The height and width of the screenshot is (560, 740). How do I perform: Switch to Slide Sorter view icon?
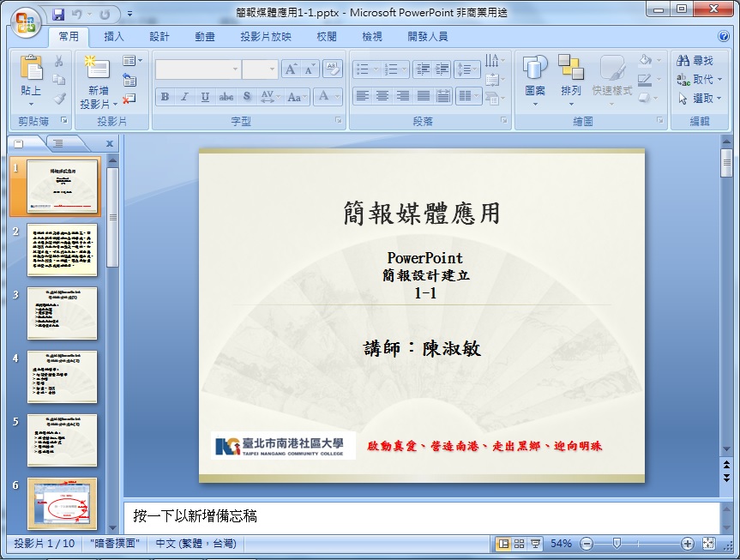click(519, 544)
